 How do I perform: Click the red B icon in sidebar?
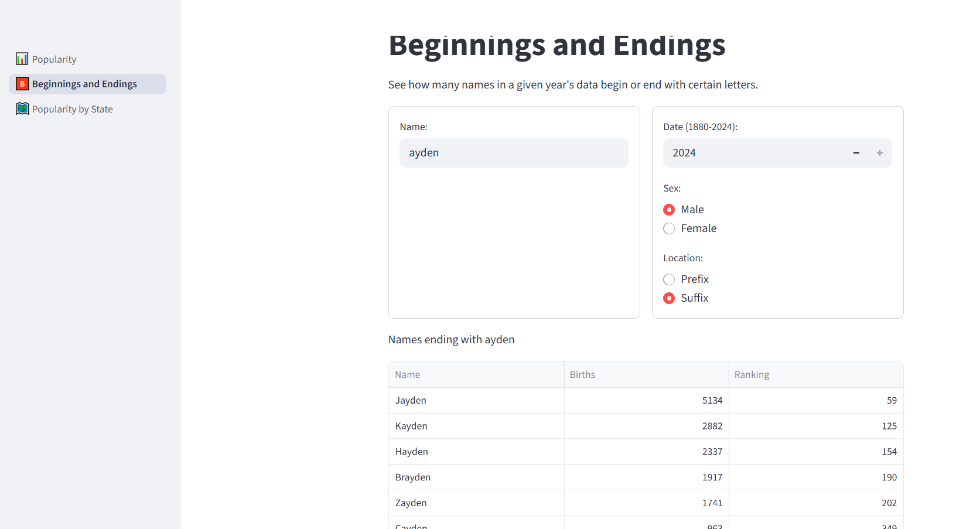[x=22, y=84]
